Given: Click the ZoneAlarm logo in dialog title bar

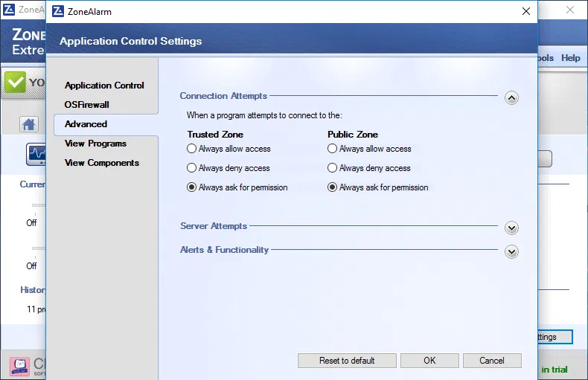Looking at the screenshot, I should pyautogui.click(x=59, y=11).
